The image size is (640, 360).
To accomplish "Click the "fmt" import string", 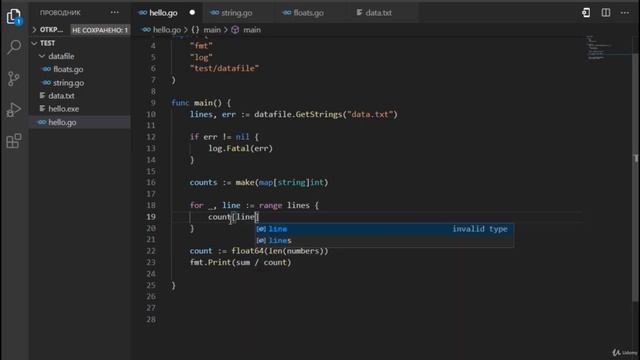I will 201,46.
